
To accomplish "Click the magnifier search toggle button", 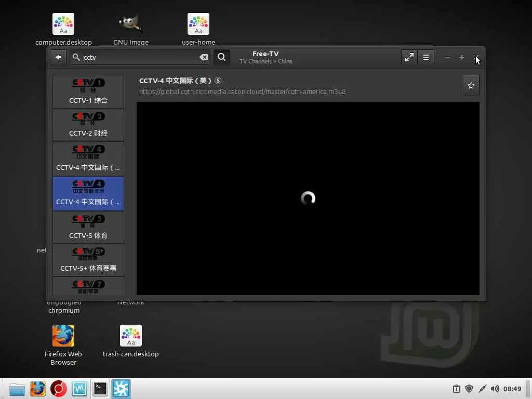I will [x=221, y=57].
